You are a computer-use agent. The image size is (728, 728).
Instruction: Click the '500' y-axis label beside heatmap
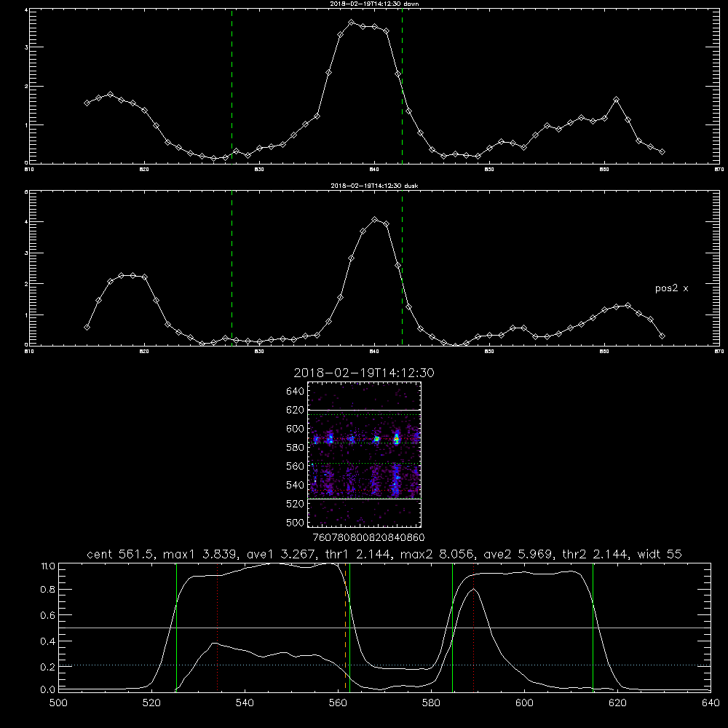(x=296, y=523)
